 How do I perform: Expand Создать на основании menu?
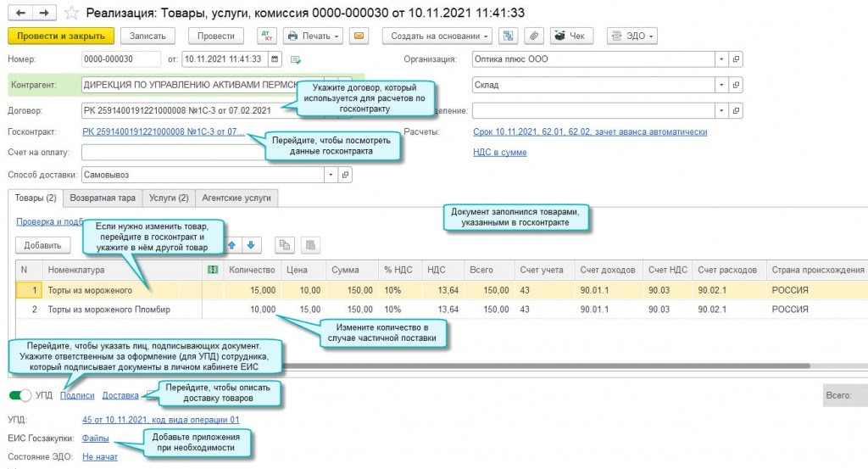pos(437,36)
